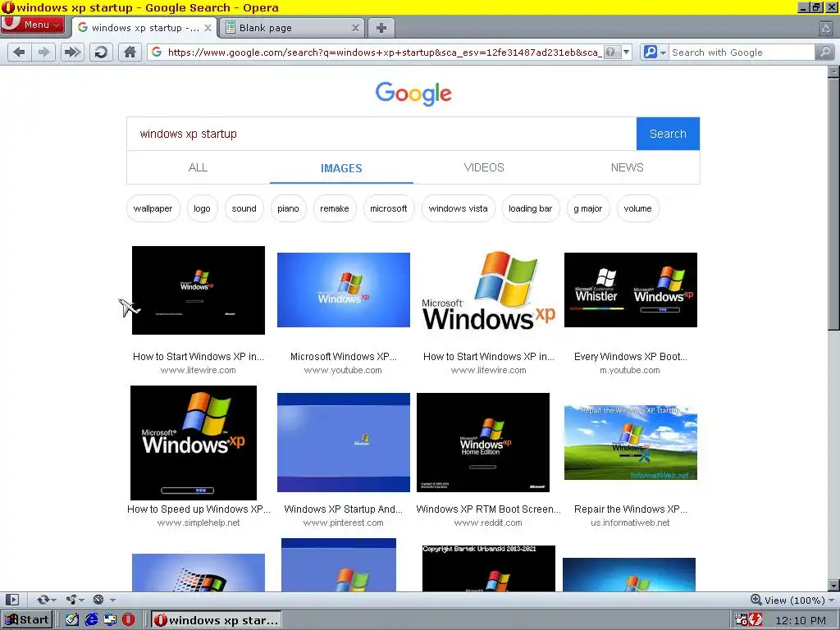Click the www.reddit.com source text
Image resolution: width=840 pixels, height=630 pixels.
click(488, 523)
